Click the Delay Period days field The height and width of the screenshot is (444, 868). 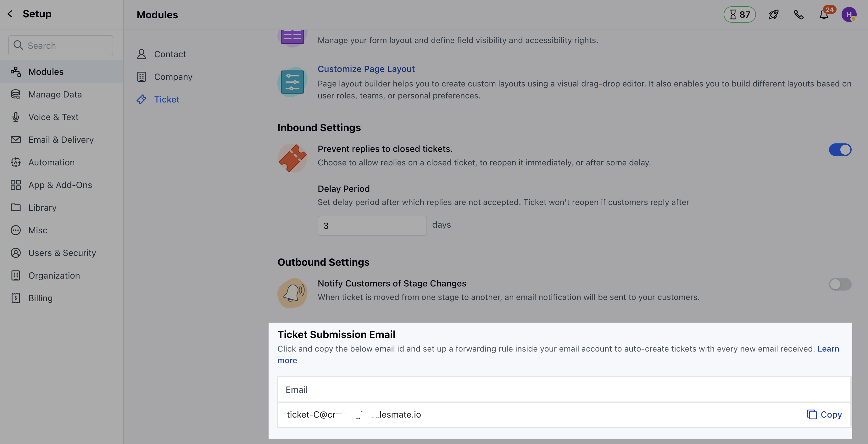tap(372, 226)
